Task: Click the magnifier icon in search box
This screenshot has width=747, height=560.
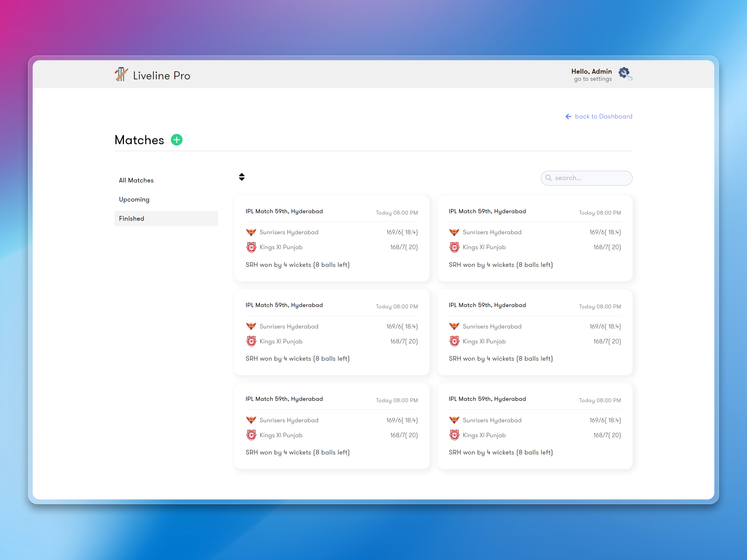Action: click(549, 178)
